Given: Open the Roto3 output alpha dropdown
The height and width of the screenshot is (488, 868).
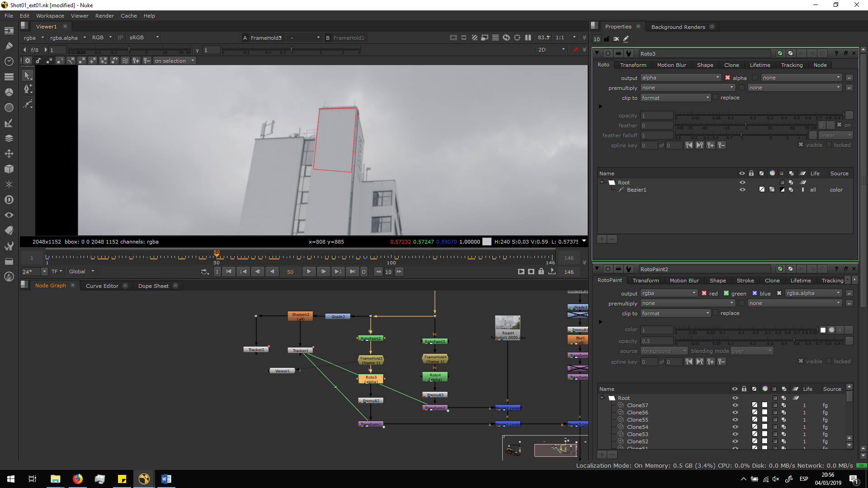Looking at the screenshot, I should (680, 78).
